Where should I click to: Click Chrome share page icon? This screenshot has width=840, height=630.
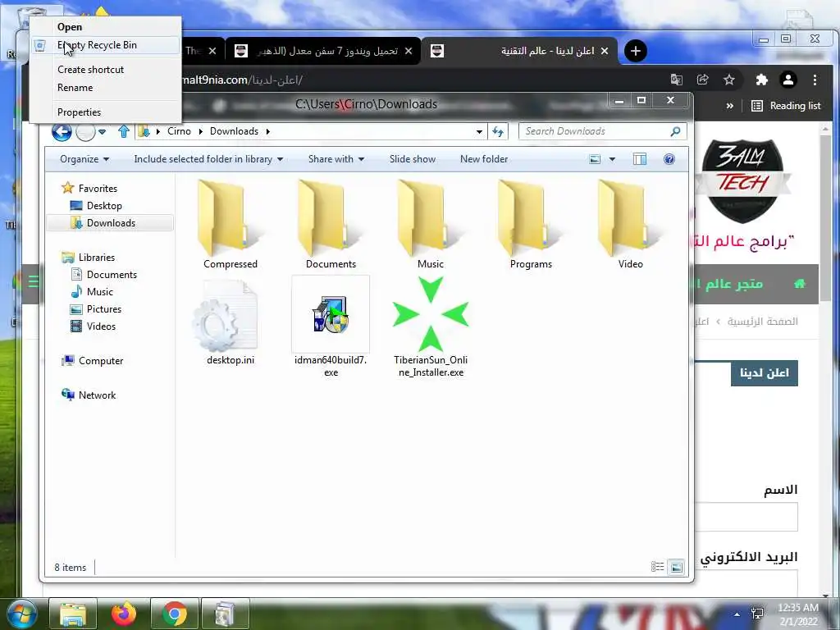[x=702, y=80]
